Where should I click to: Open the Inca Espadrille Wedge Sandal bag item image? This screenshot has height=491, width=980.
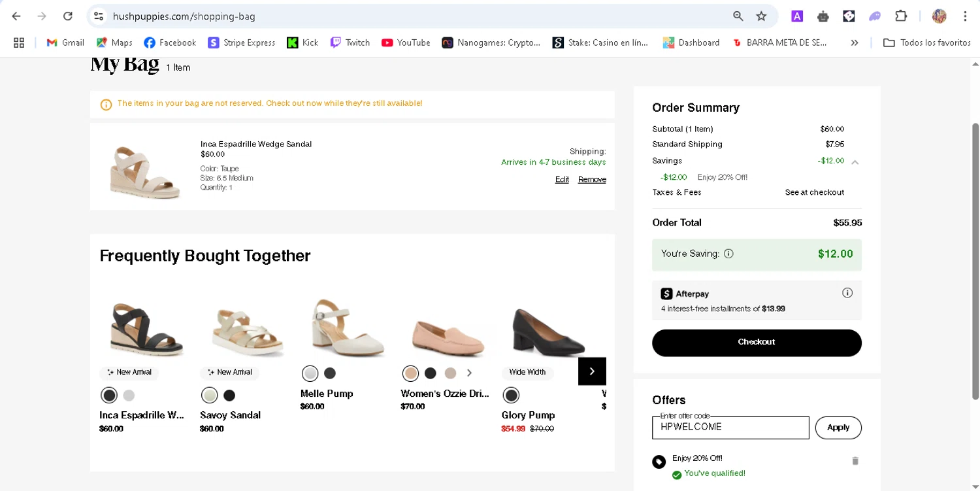[145, 172]
